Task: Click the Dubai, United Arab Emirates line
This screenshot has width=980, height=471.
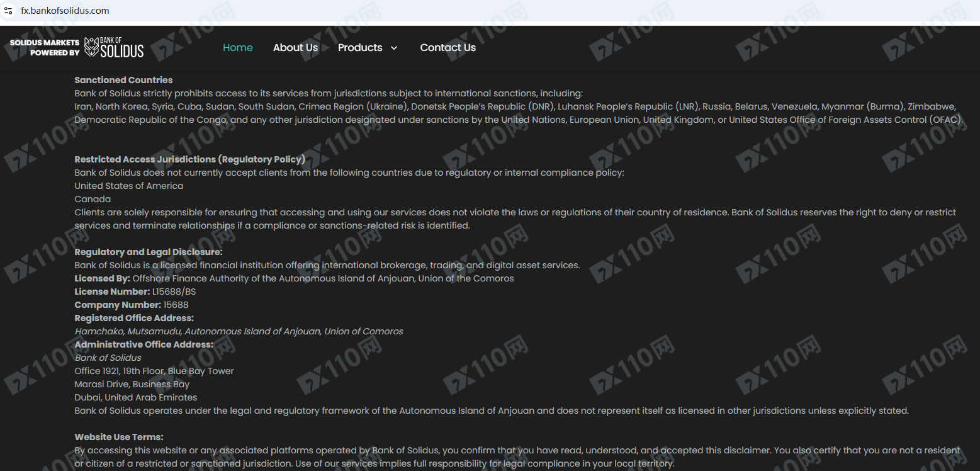Action: click(x=135, y=397)
